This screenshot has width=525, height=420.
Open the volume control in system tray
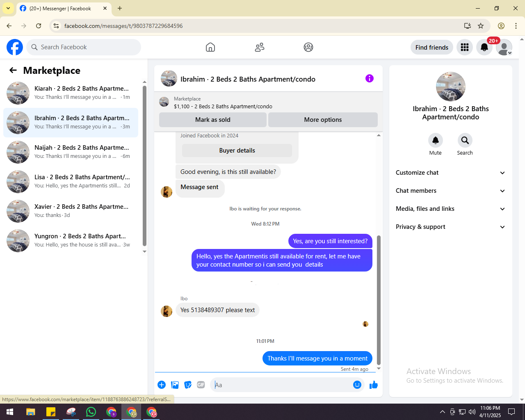coord(472,412)
